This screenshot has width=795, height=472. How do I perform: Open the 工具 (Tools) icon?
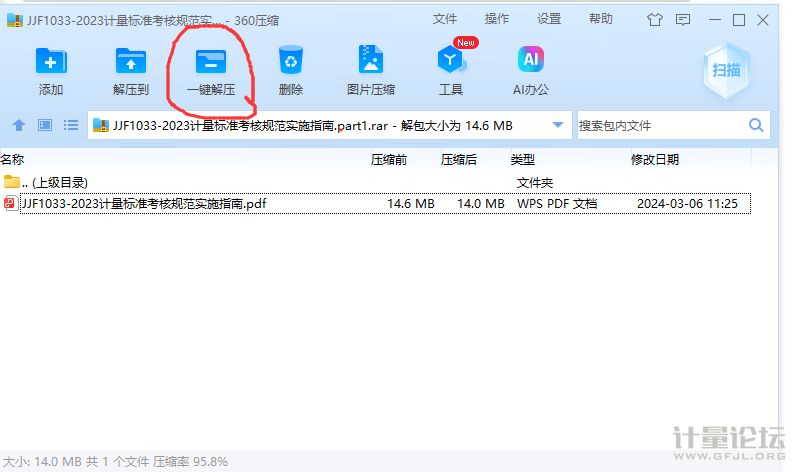tap(451, 63)
